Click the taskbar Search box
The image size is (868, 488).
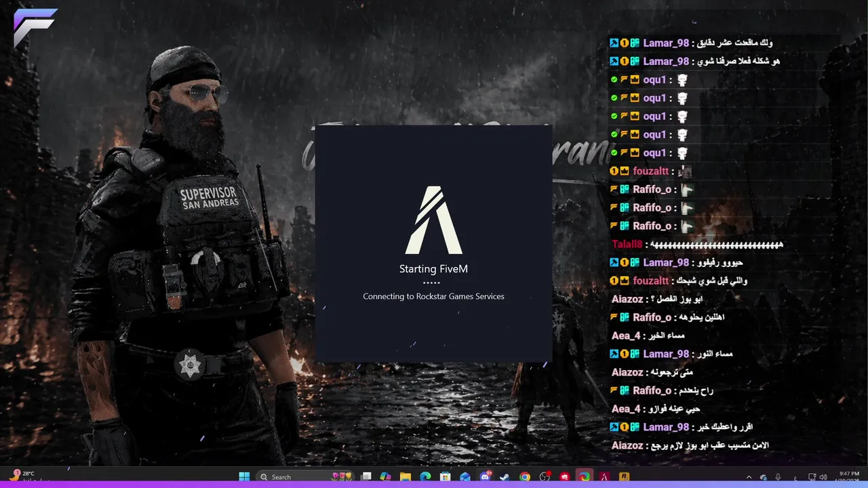304,476
